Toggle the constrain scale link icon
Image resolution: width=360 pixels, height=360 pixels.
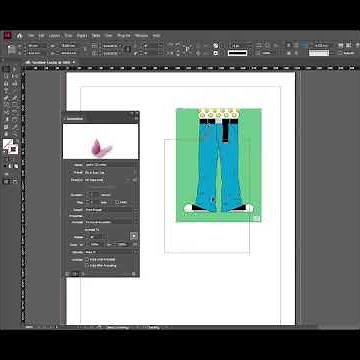point(135,244)
